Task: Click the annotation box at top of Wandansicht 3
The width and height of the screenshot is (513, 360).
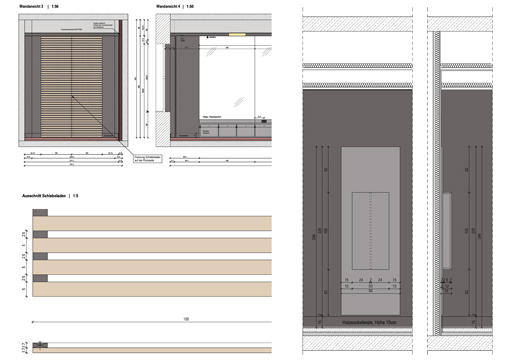Action: click(103, 25)
